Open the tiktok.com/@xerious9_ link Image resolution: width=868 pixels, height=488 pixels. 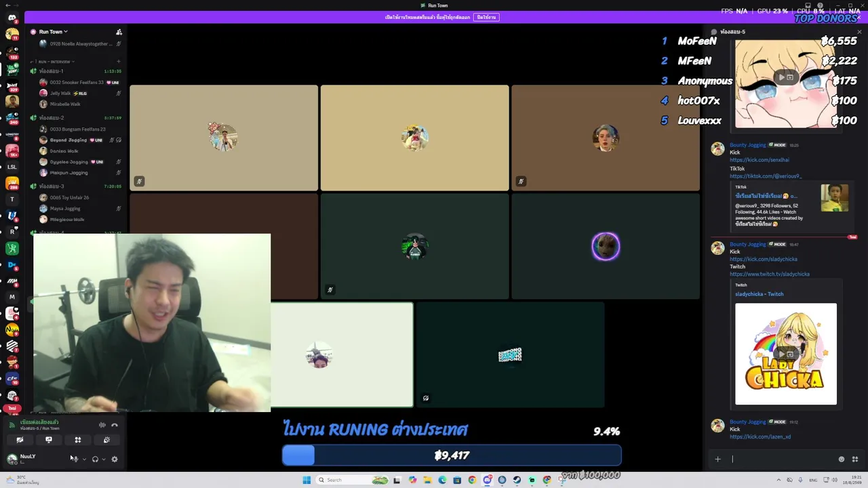point(766,176)
